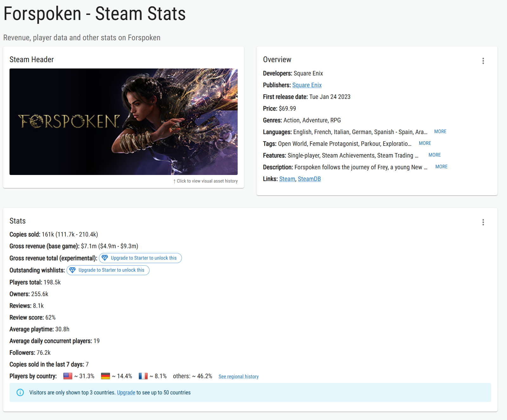The image size is (507, 420).
Task: Expand Description with the MORE link
Action: tap(441, 167)
